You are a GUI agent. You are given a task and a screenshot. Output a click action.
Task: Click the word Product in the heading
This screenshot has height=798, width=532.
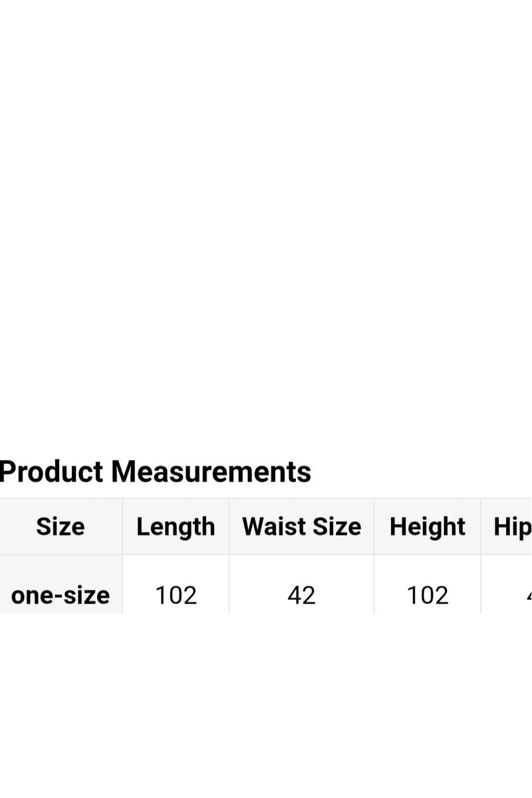[x=52, y=471]
